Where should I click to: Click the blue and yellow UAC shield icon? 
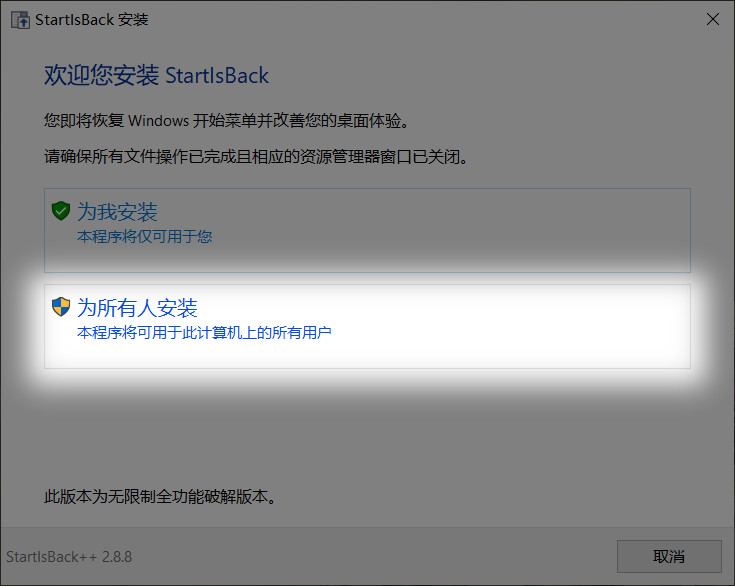point(61,307)
